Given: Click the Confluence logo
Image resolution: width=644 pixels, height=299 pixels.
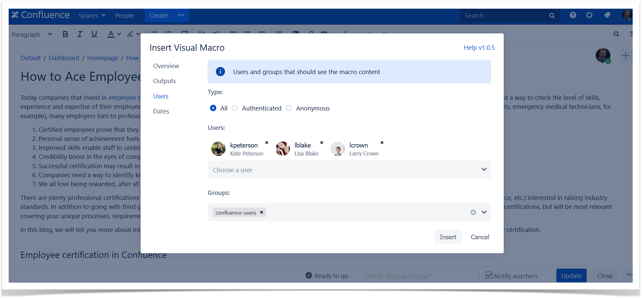Looking at the screenshot, I should pos(40,15).
